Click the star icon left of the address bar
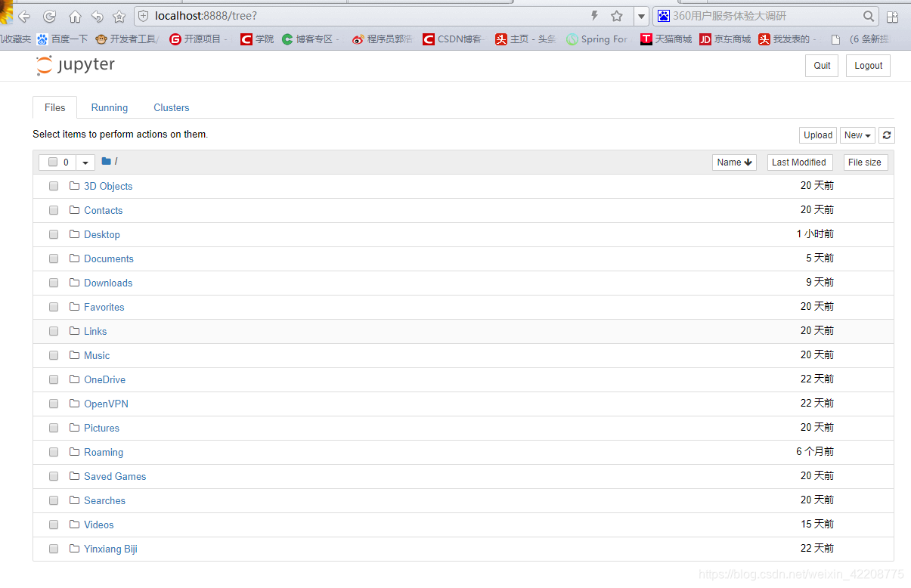The image size is (911, 588). click(119, 17)
